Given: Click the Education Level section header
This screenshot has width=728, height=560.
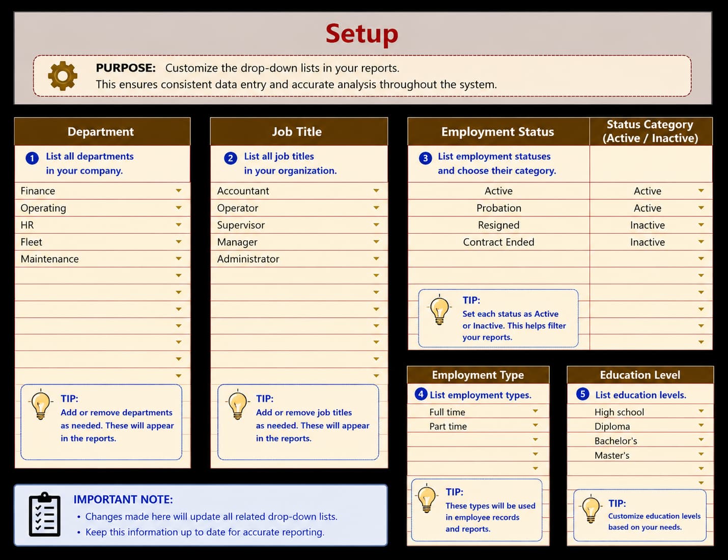Looking at the screenshot, I should (x=640, y=375).
